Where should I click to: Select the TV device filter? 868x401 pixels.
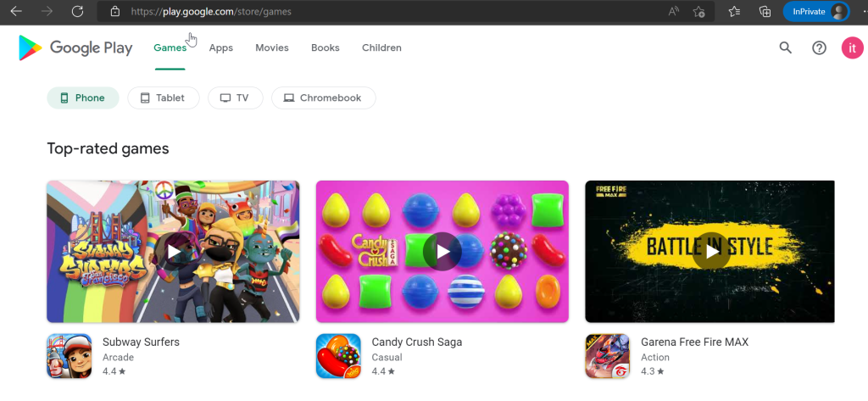coord(236,98)
